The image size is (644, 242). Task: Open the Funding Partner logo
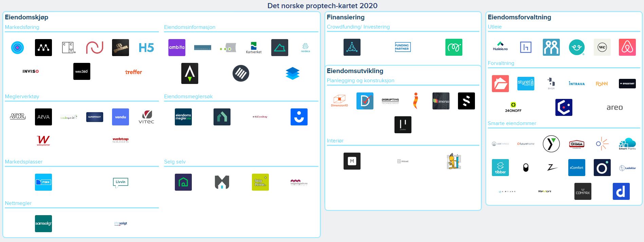(403, 47)
